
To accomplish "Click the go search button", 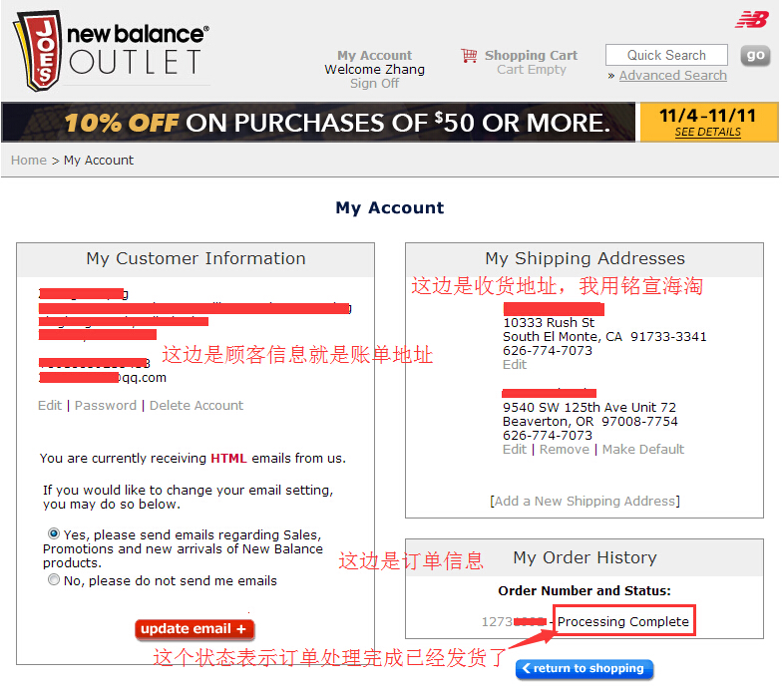I will [755, 55].
